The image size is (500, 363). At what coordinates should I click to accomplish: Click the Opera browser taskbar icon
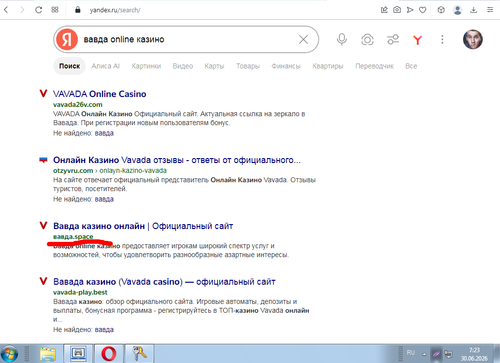(109, 354)
